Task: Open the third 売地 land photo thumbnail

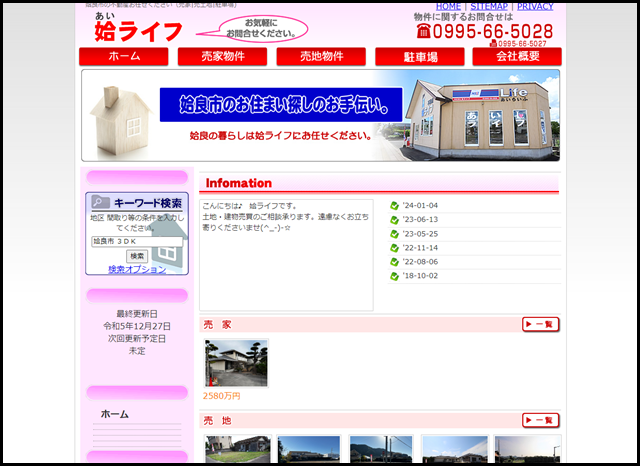Action: pyautogui.click(x=381, y=449)
